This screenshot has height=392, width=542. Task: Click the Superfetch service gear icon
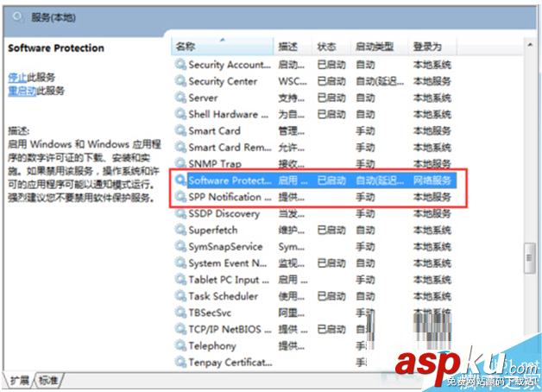[x=180, y=230]
